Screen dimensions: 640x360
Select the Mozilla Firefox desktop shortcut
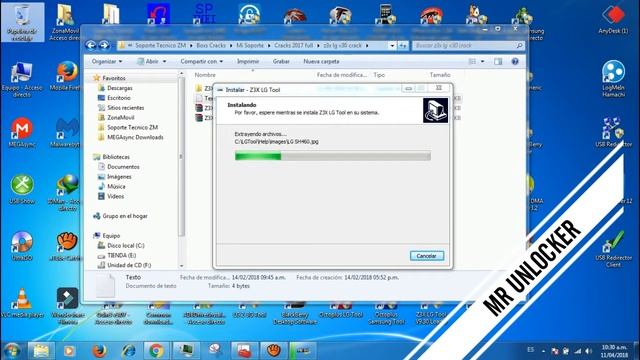point(67,76)
